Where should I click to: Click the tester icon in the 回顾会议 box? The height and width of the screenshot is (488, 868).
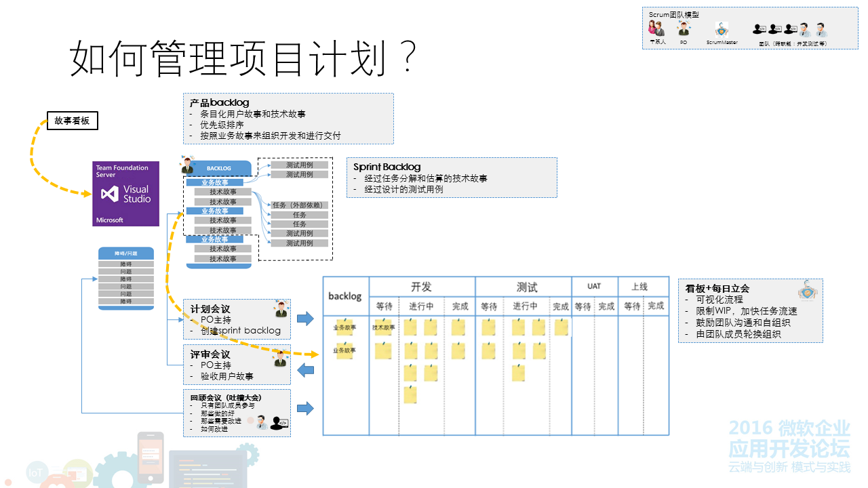261,422
